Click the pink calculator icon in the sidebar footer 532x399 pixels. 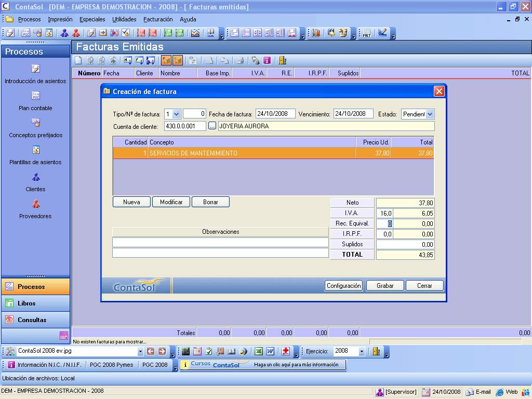click(64, 336)
